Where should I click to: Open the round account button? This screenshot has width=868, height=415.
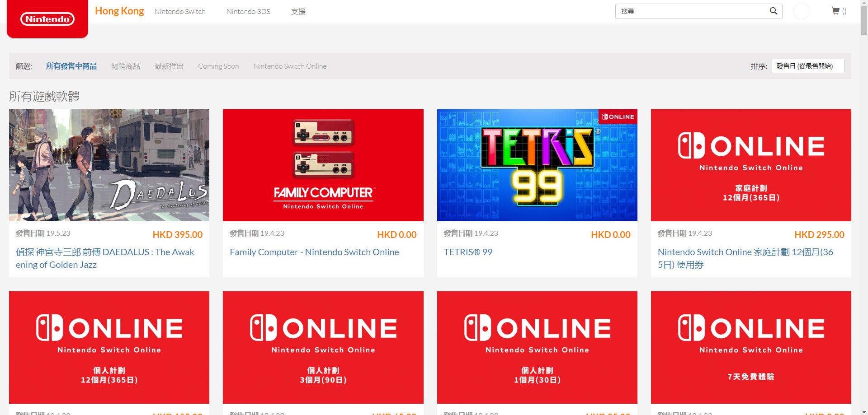(802, 11)
